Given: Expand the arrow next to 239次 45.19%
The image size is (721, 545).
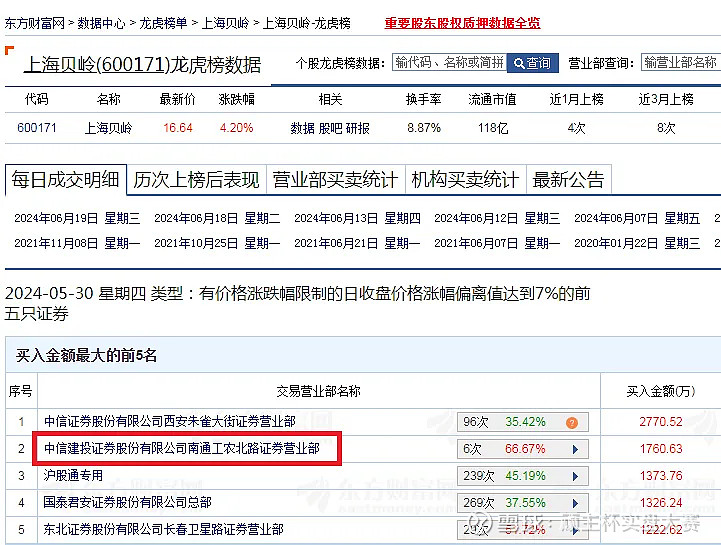Looking at the screenshot, I should pos(575,476).
